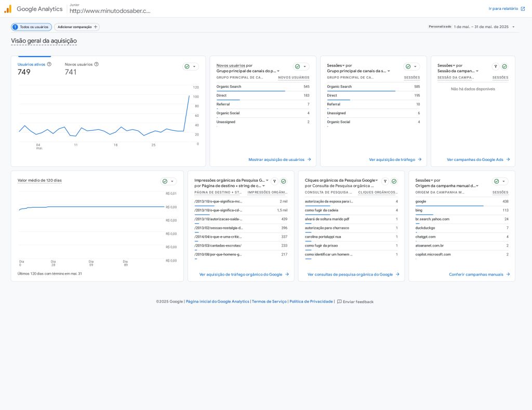This screenshot has width=532, height=410.
Task: Click filter icon on Sessão da campanha card
Action: click(496, 66)
